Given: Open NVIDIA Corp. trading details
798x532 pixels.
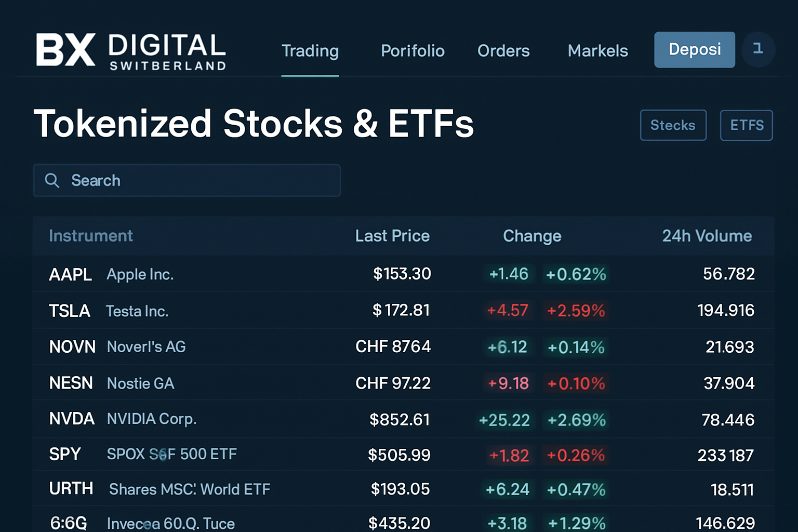Looking at the screenshot, I should (x=208, y=419).
